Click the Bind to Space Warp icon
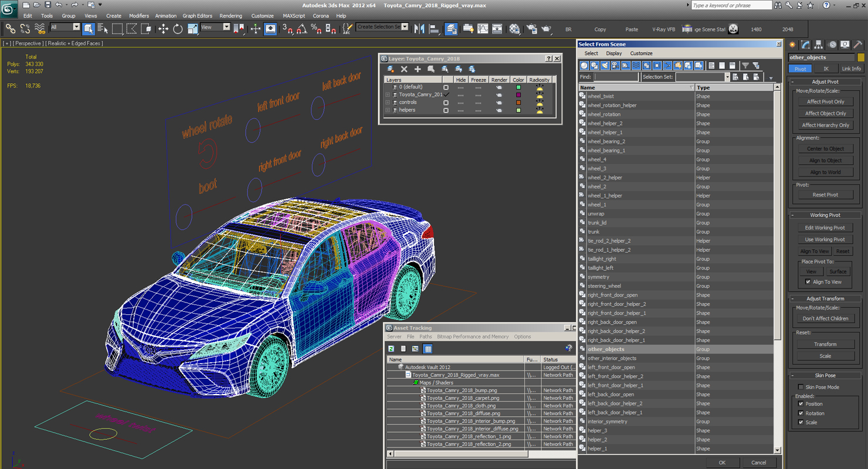The height and width of the screenshot is (469, 868). pyautogui.click(x=40, y=29)
